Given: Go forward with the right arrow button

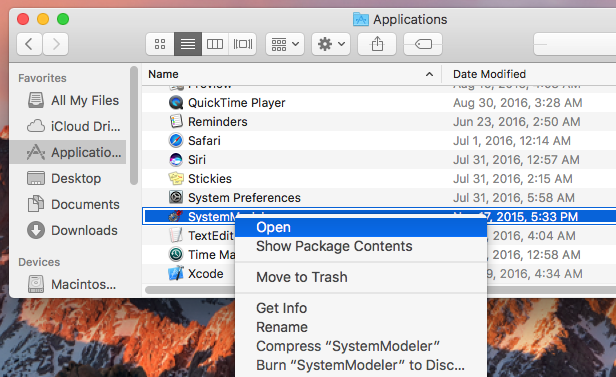Looking at the screenshot, I should [x=55, y=44].
